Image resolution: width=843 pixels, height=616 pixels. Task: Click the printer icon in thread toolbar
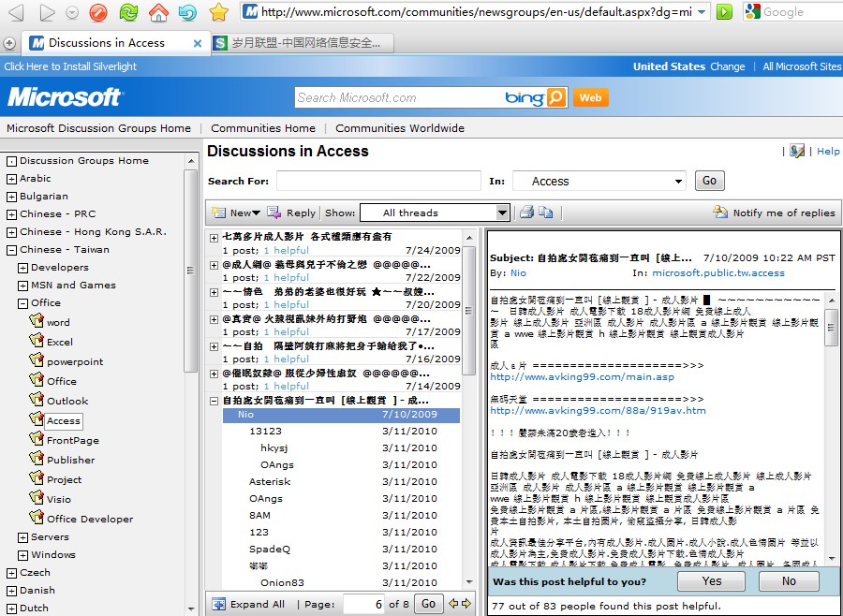(x=526, y=213)
